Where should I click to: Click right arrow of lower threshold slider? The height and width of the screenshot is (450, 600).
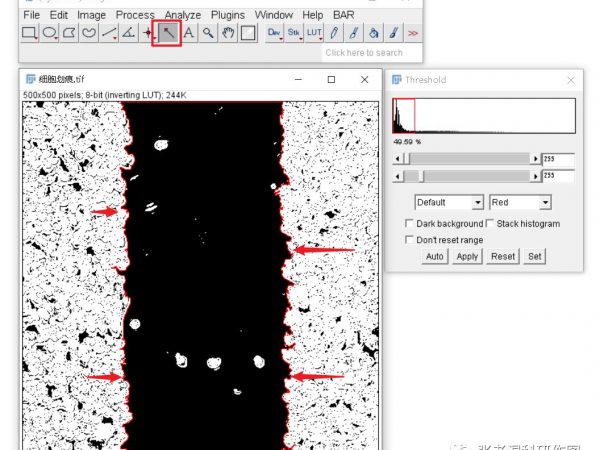point(535,176)
